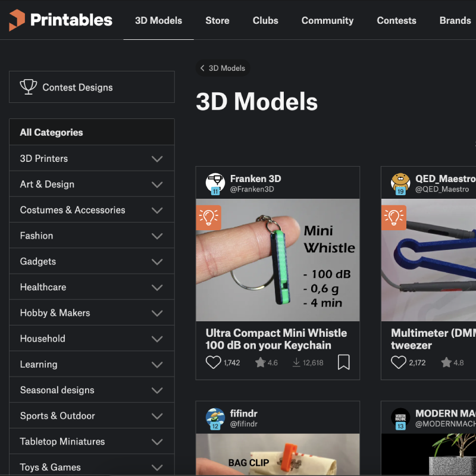This screenshot has width=476, height=476.
Task: Click the lightbulb badge on Mini Whistle thumbnail
Action: pos(209,218)
